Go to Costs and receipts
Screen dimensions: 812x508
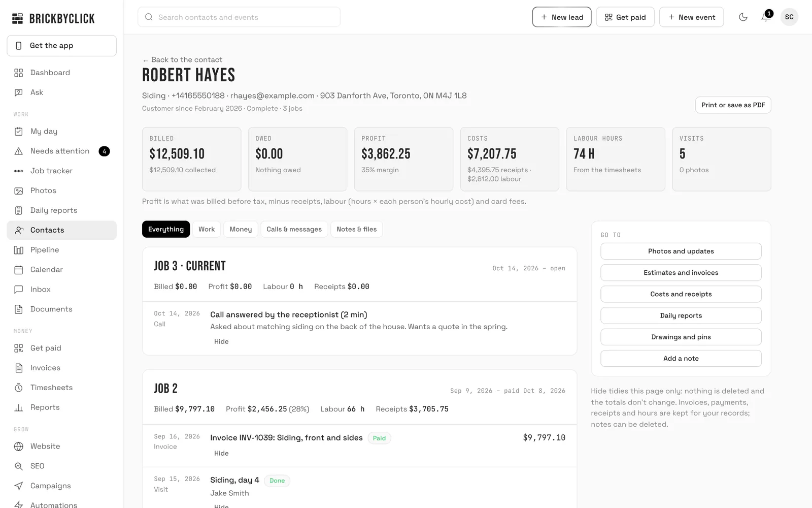681,294
